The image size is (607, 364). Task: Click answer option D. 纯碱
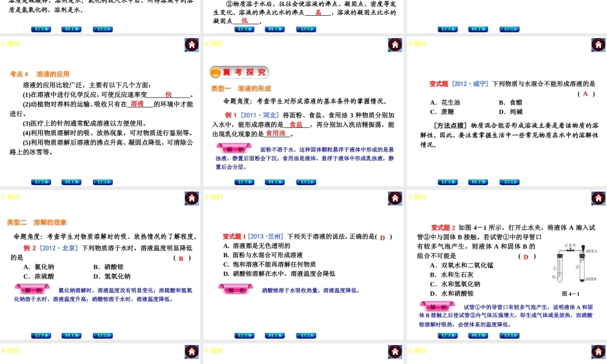click(x=510, y=112)
